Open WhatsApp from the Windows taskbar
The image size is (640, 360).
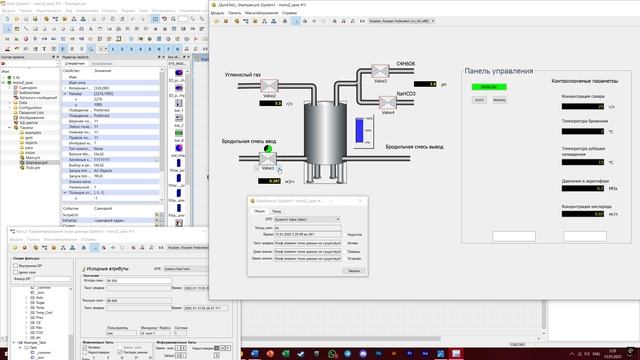coord(332,353)
